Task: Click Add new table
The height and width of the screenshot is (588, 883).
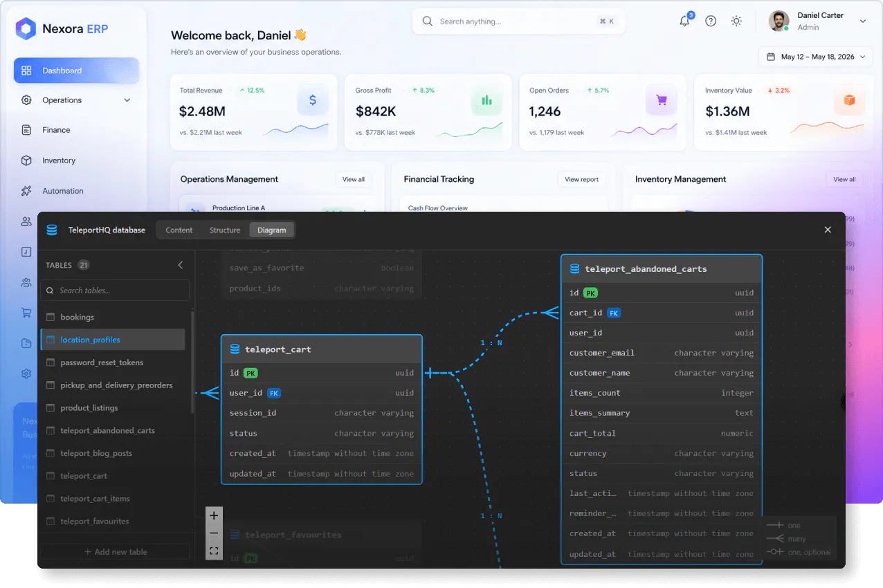Action: [x=115, y=552]
